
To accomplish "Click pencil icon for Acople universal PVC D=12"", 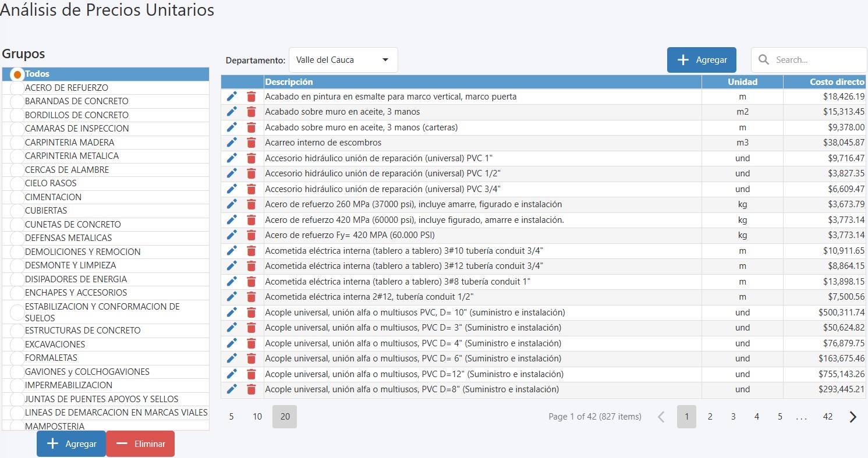I will coord(232,374).
